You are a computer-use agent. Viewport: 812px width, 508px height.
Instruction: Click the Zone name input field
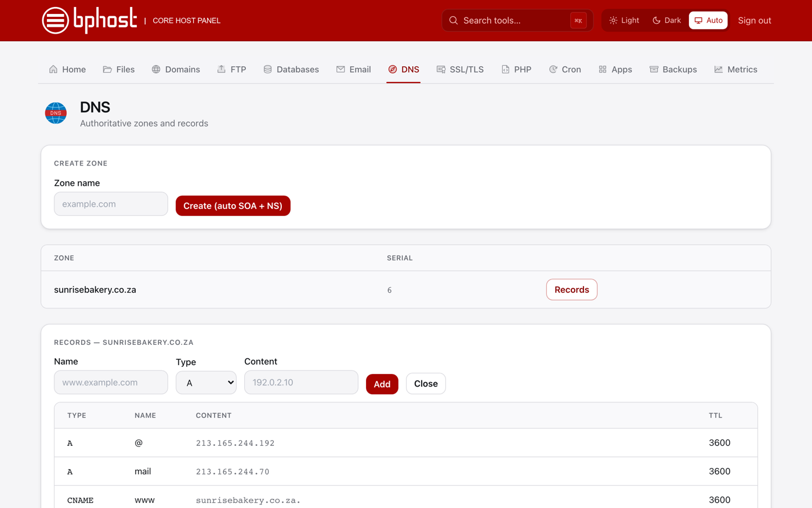click(x=111, y=204)
